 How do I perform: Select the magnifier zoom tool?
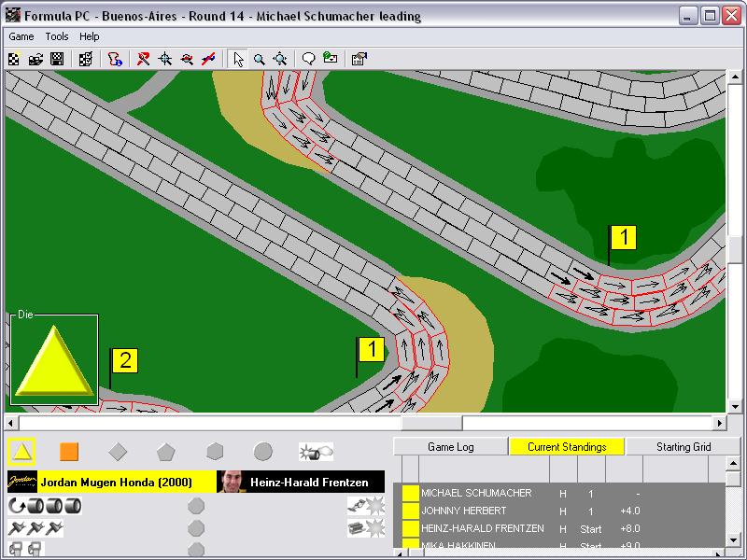click(260, 59)
